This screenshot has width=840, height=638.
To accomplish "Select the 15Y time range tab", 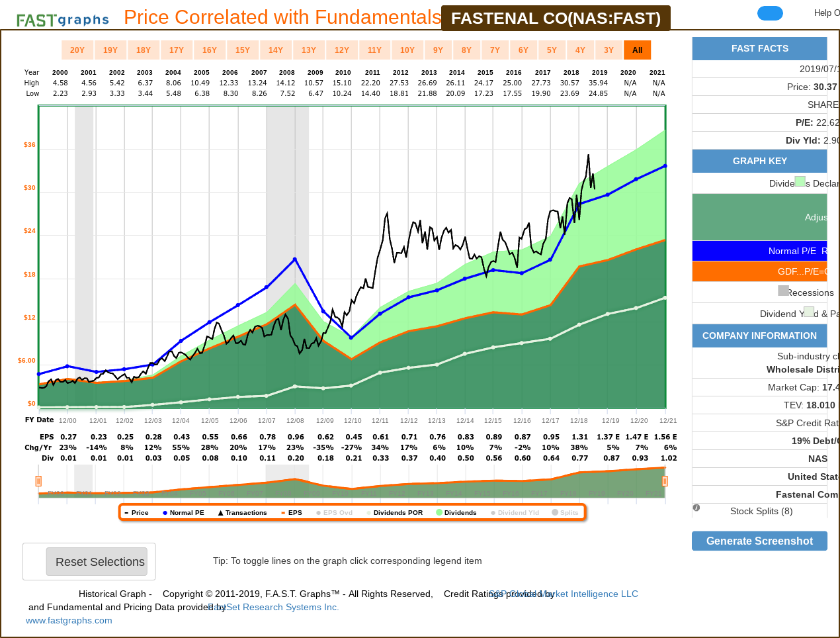I will pos(243,50).
